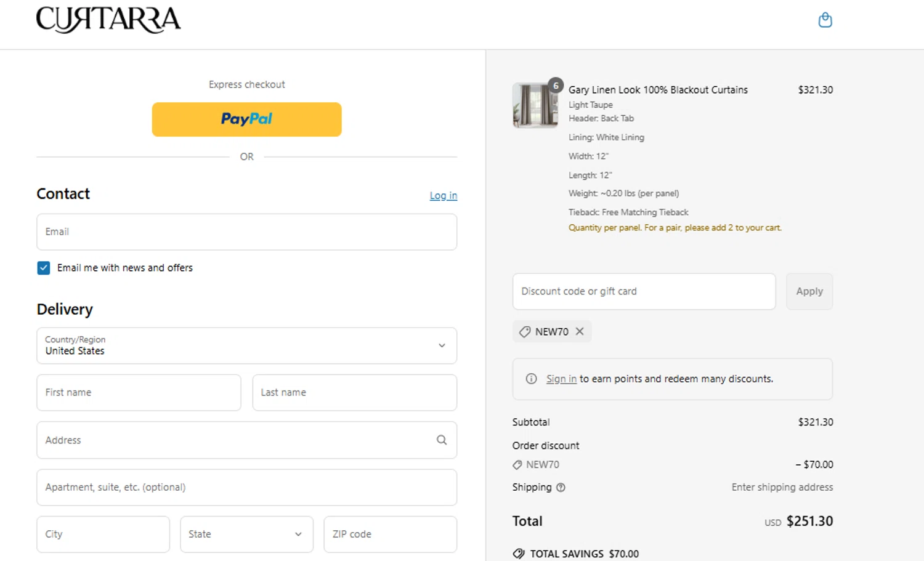Pay with PayPal express checkout

tap(246, 119)
